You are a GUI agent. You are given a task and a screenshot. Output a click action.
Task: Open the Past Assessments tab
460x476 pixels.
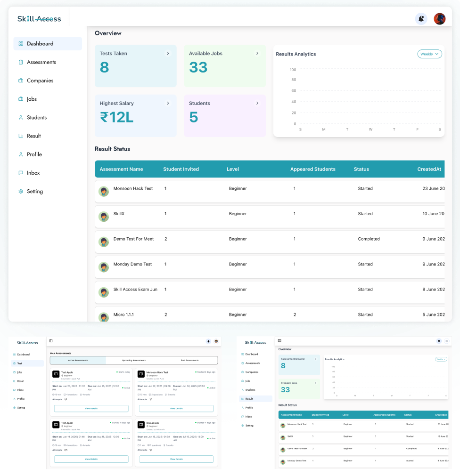(190, 360)
